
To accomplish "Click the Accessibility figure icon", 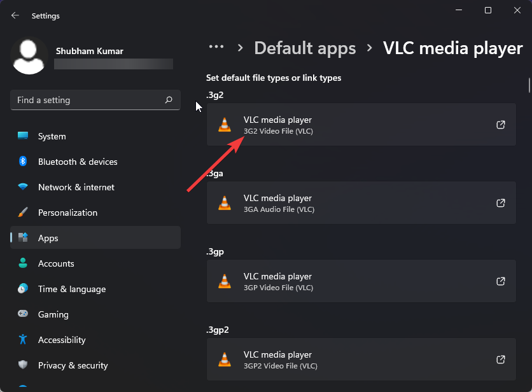I will (x=23, y=339).
